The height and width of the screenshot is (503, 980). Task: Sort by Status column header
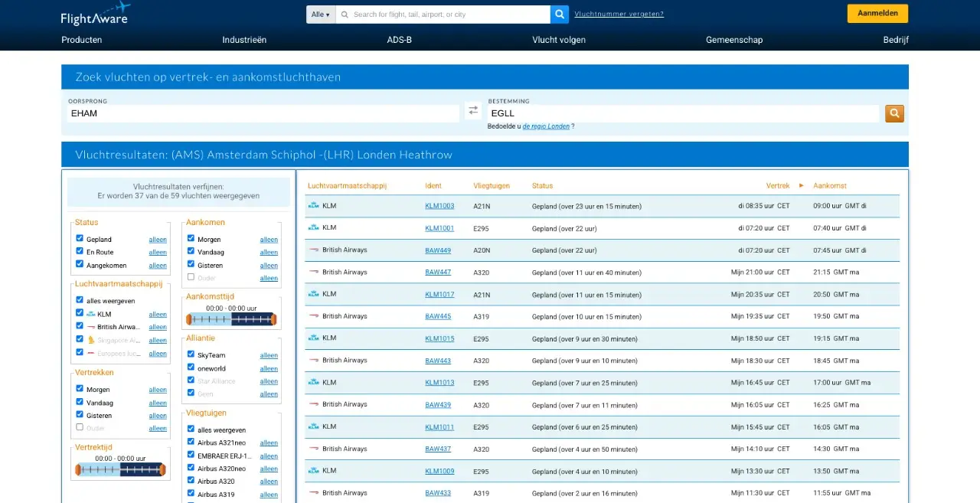point(542,185)
